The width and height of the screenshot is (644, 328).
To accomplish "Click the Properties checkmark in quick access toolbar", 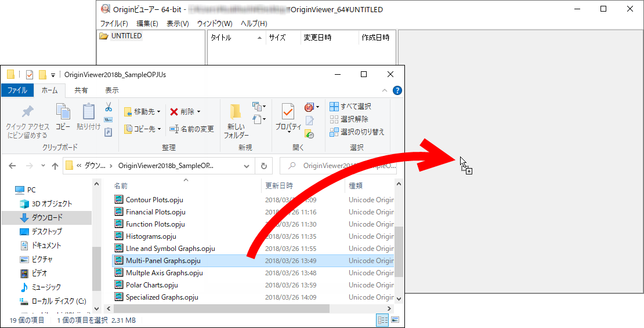I will click(x=30, y=75).
